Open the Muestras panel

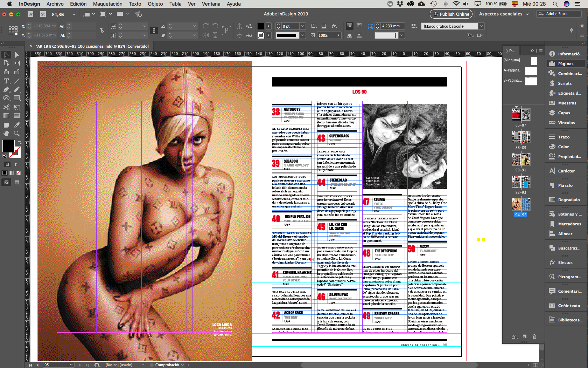coord(567,103)
